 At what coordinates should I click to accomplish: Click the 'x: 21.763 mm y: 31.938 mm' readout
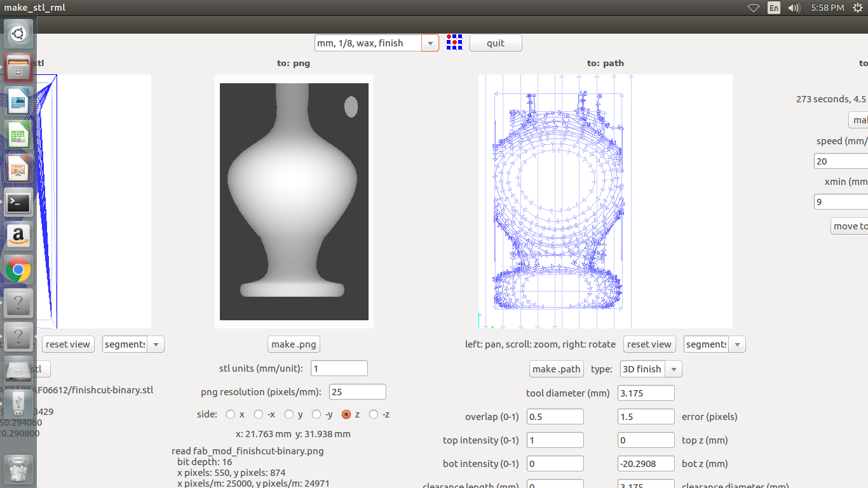(x=293, y=435)
